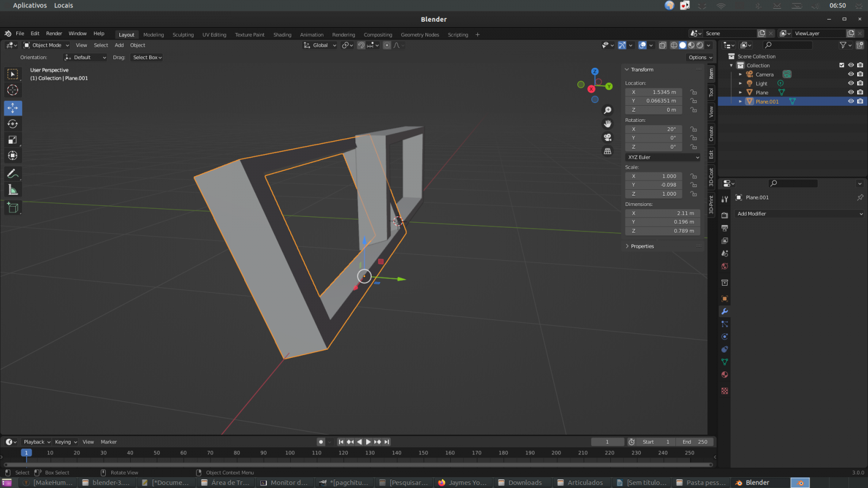Open the Add Modifier dropdown
Viewport: 868px width, 488px height.
tap(799, 214)
